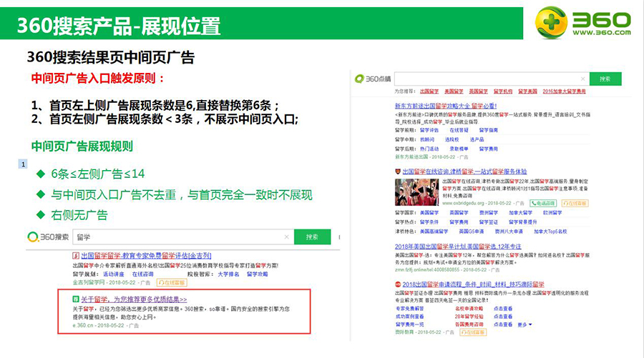Click the 360点睛 logo in right panel
The image size is (644, 358).
[x=372, y=79]
